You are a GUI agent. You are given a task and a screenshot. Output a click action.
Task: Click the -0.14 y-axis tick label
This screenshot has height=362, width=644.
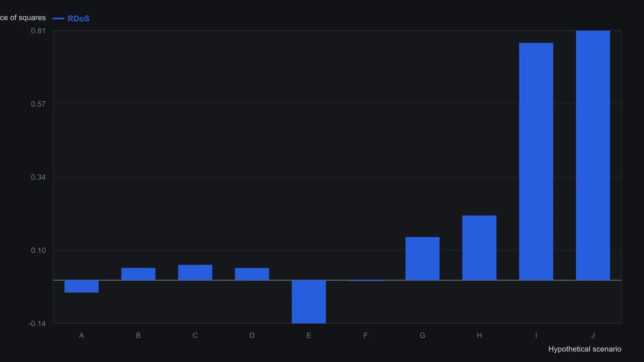37,324
